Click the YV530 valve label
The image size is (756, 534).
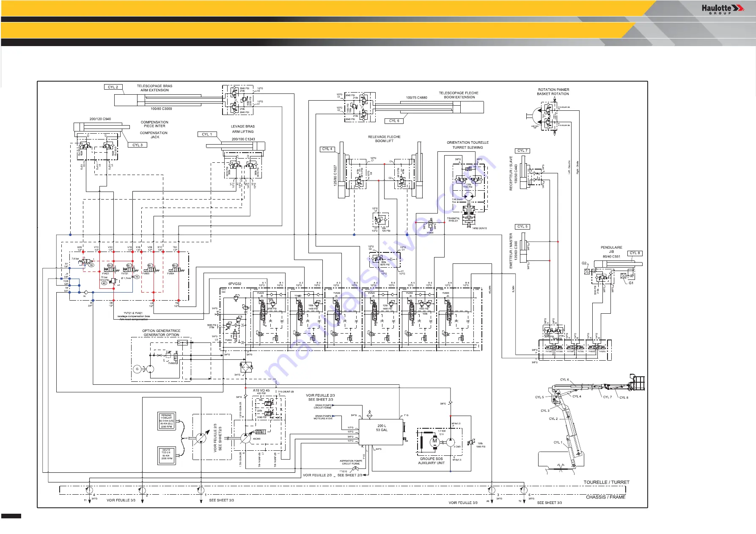(336, 293)
